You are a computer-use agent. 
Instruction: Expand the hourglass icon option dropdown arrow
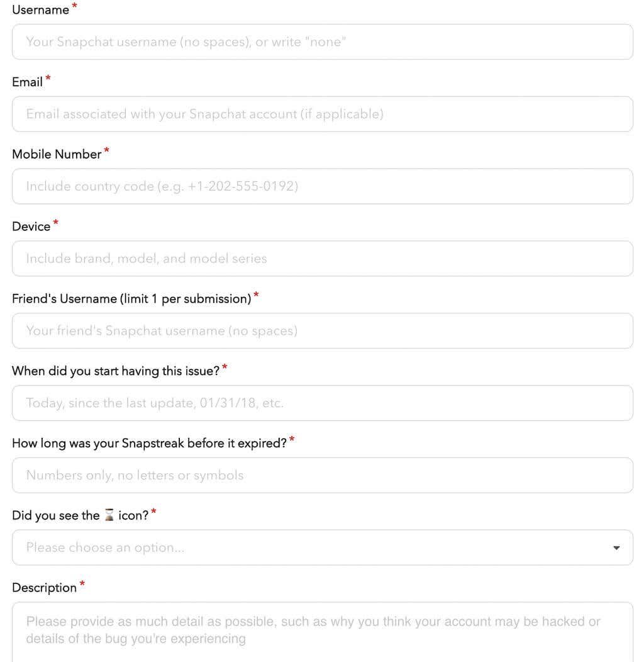[x=616, y=547]
